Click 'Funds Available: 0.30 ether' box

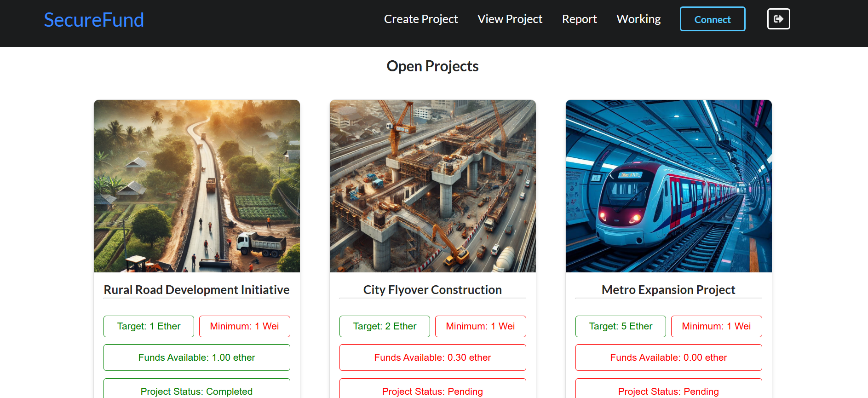coord(433,358)
